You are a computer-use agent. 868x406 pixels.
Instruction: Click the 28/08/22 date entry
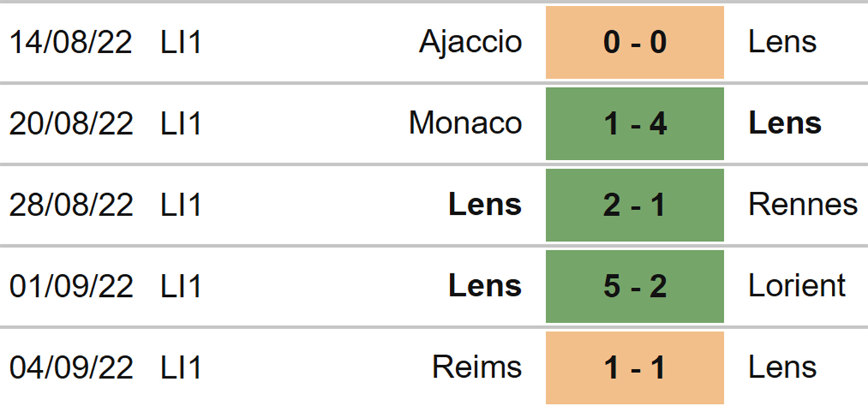coord(71,205)
